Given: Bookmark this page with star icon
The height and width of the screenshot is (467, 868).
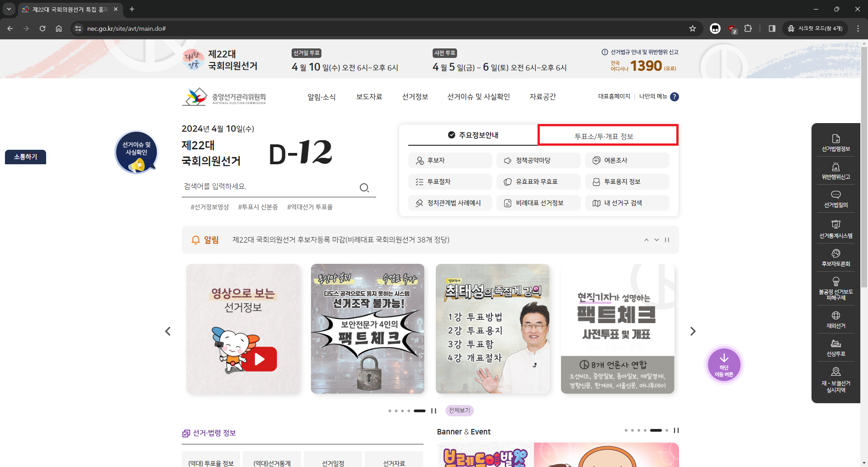Looking at the screenshot, I should (692, 29).
